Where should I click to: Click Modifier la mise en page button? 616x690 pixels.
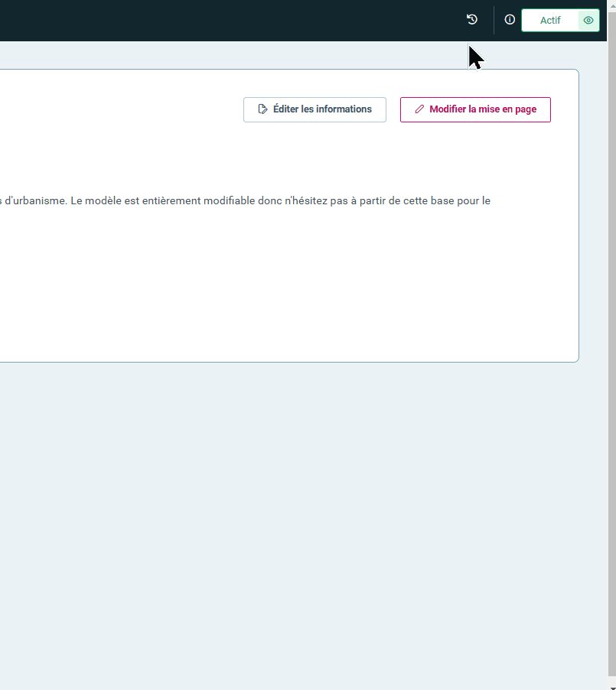click(475, 109)
